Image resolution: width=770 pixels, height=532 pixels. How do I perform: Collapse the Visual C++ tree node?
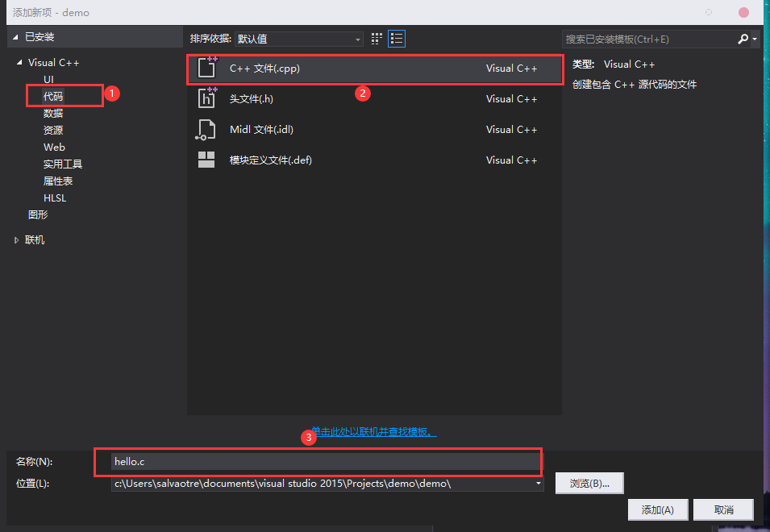pyautogui.click(x=19, y=63)
